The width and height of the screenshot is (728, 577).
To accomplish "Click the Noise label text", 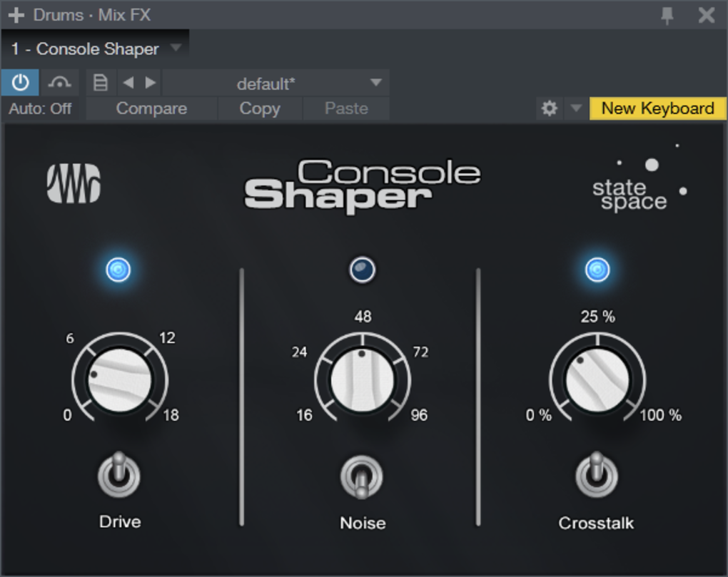I will pyautogui.click(x=363, y=524).
